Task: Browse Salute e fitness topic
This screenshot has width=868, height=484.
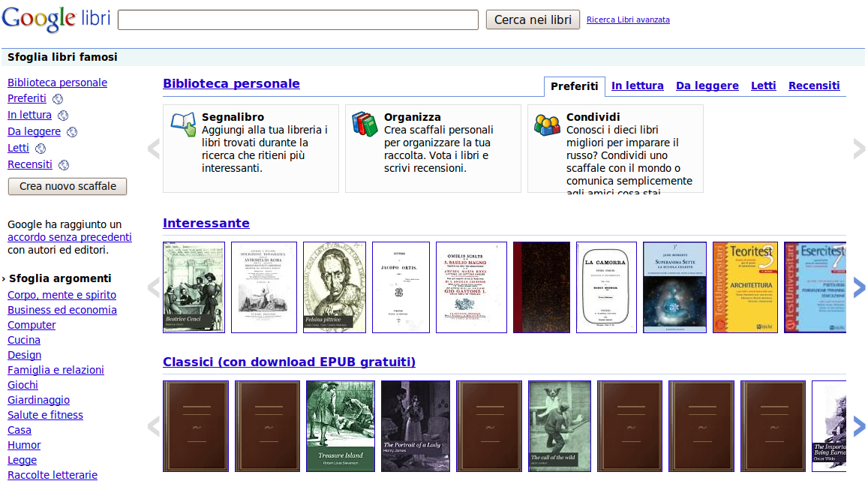Action: click(46, 415)
